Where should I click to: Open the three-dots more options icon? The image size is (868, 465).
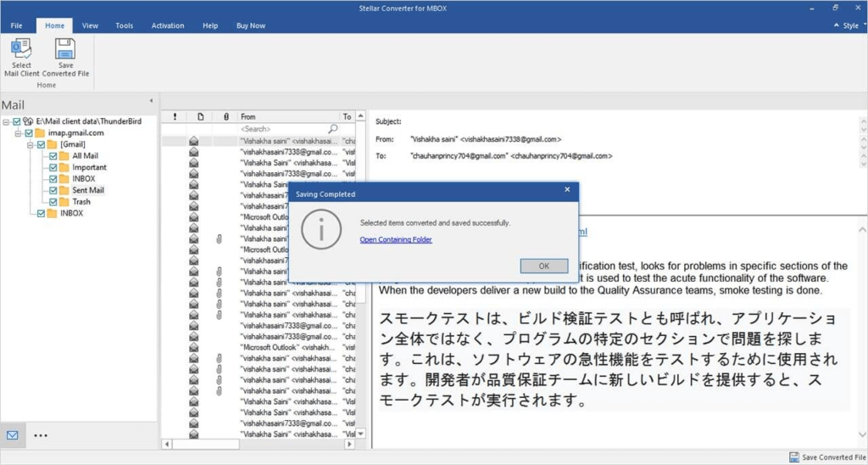41,435
